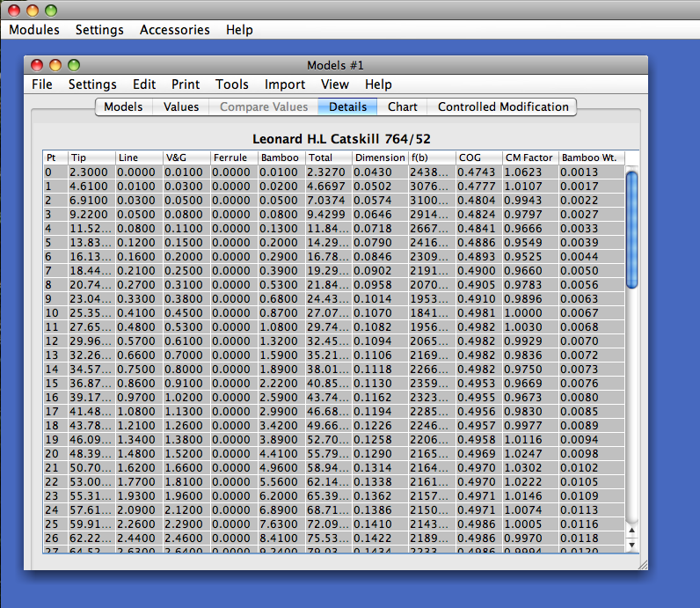Image resolution: width=700 pixels, height=608 pixels.
Task: Open the Print menu
Action: click(186, 84)
